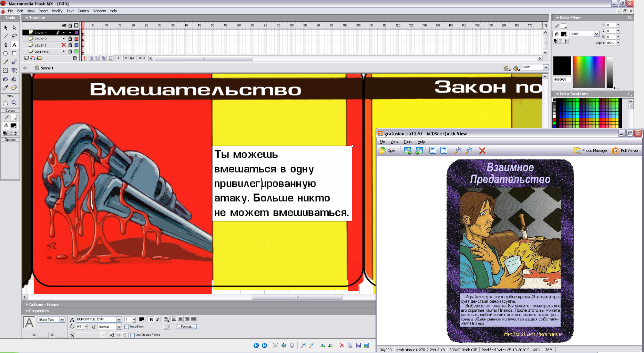This screenshot has height=353, width=644.
Task: Open the EUROSTYLE_CYR font dropdown
Action: pyautogui.click(x=119, y=320)
